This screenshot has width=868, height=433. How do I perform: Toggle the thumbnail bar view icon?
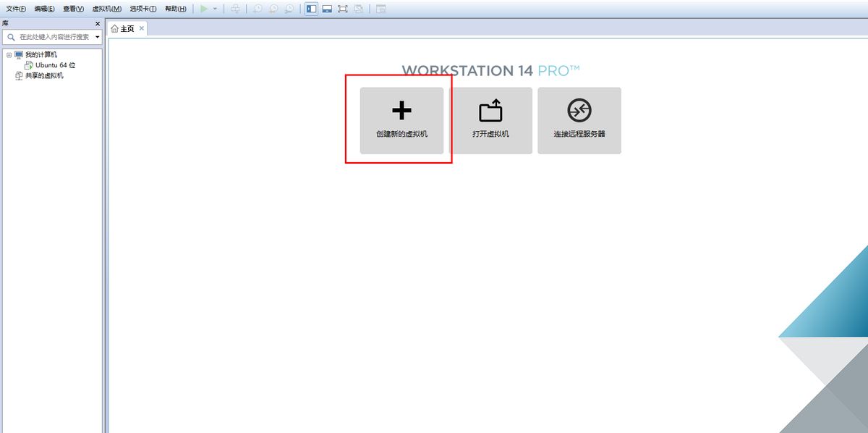(327, 9)
